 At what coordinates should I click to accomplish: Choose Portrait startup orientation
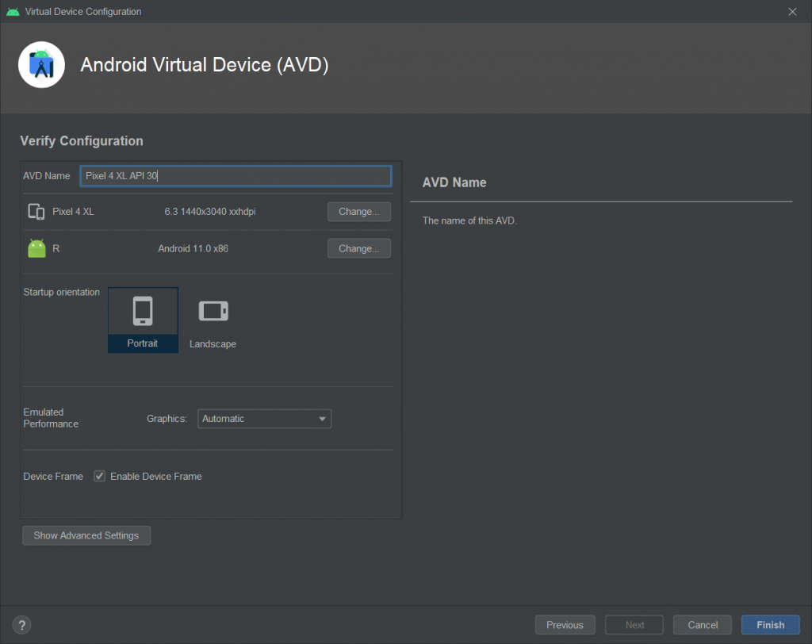[143, 320]
